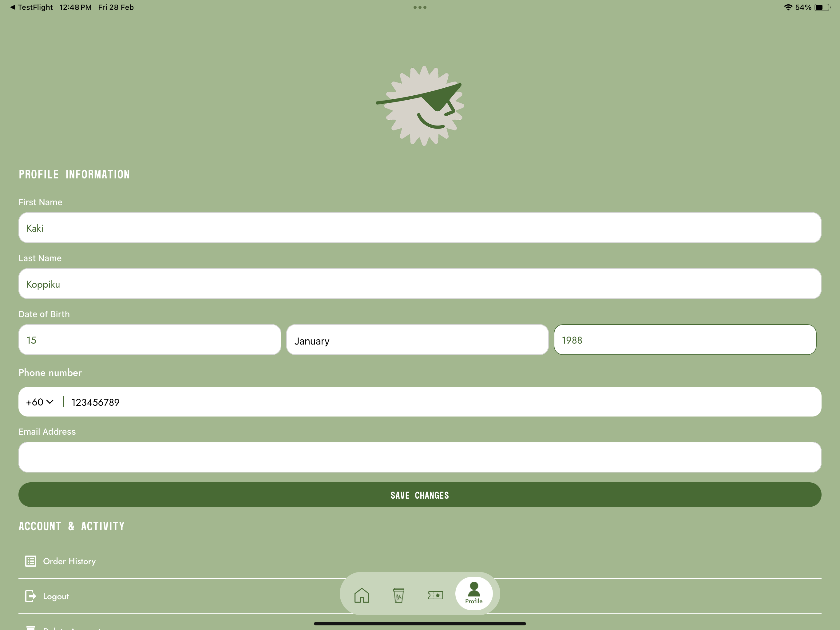Tap the Logout text link

click(56, 596)
